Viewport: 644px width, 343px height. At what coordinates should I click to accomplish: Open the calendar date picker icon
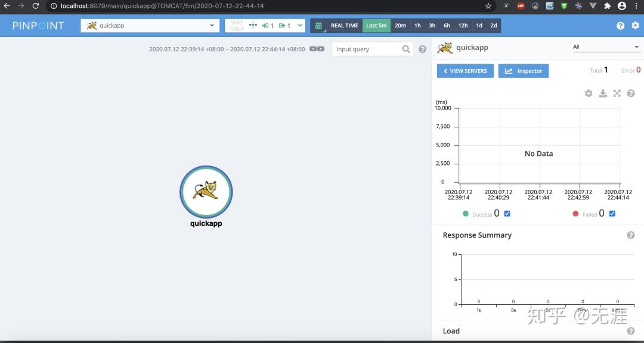point(318,26)
